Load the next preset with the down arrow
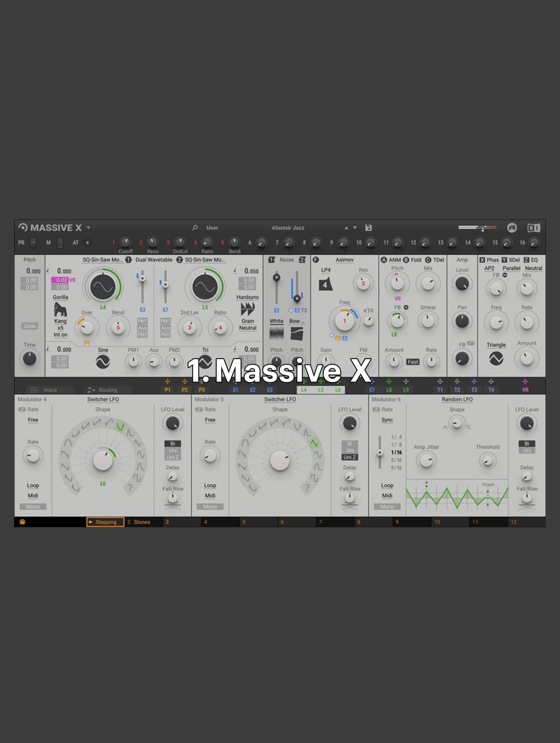This screenshot has height=743, width=560. tap(355, 228)
